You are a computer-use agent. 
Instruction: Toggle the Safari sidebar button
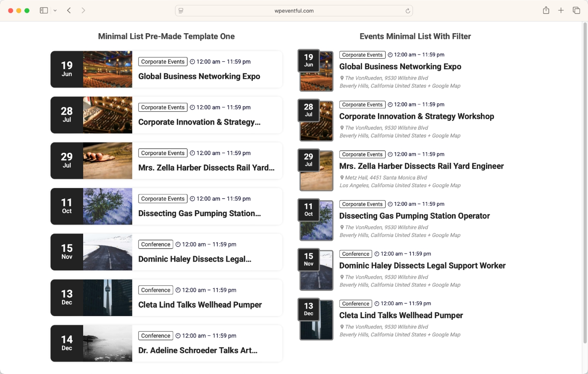[44, 10]
